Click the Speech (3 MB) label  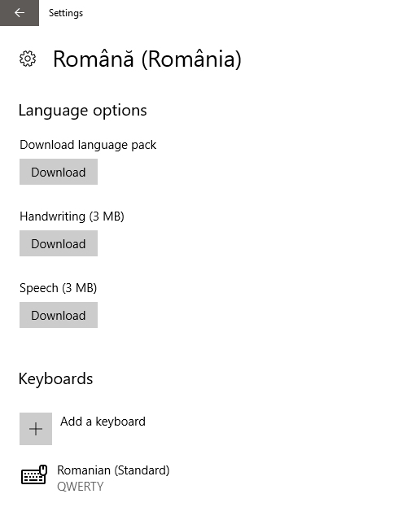(59, 288)
